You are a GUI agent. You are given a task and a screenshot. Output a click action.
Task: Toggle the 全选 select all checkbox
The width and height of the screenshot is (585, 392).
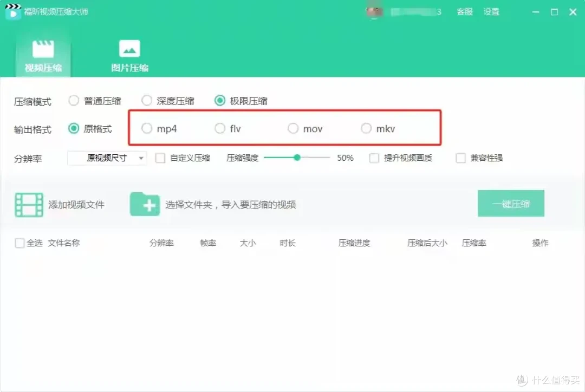pyautogui.click(x=20, y=243)
